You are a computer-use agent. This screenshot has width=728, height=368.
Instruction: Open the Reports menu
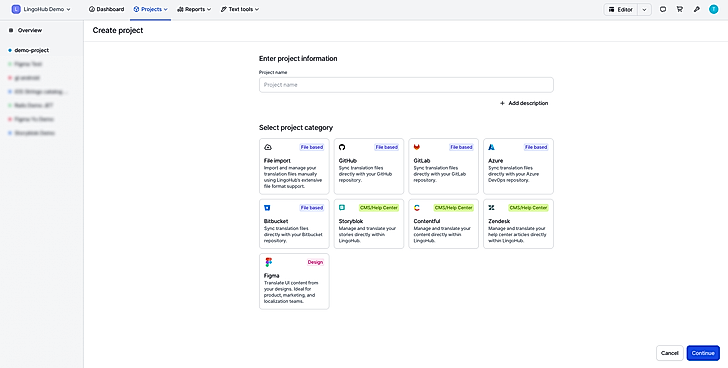point(194,9)
